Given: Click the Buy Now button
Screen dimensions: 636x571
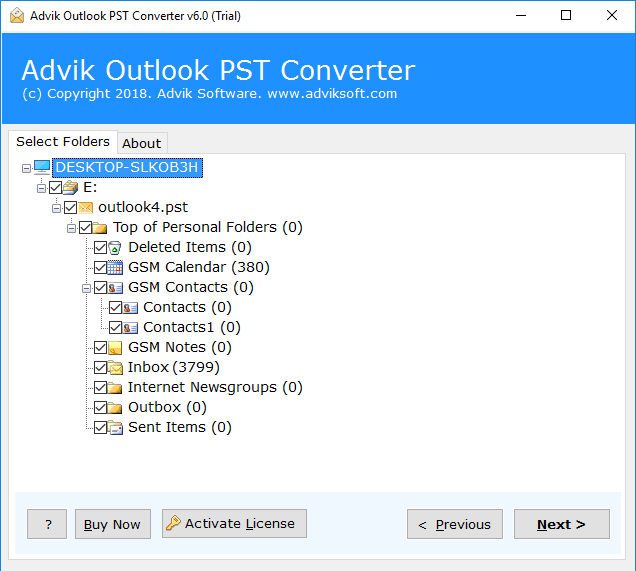Looking at the screenshot, I should (113, 524).
